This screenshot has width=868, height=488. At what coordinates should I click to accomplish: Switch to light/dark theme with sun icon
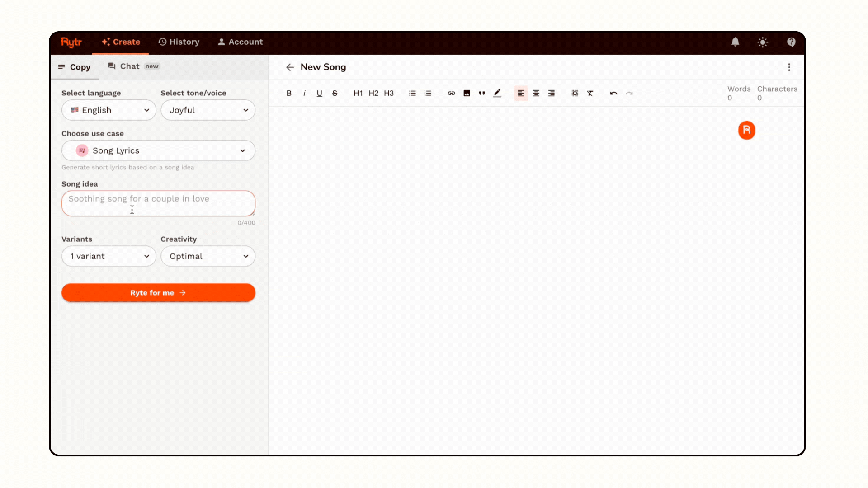coord(763,42)
